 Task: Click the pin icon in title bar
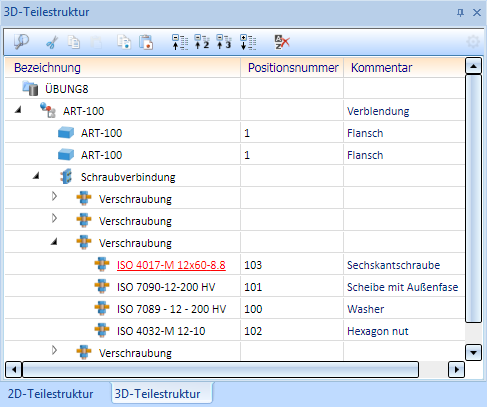tap(460, 13)
